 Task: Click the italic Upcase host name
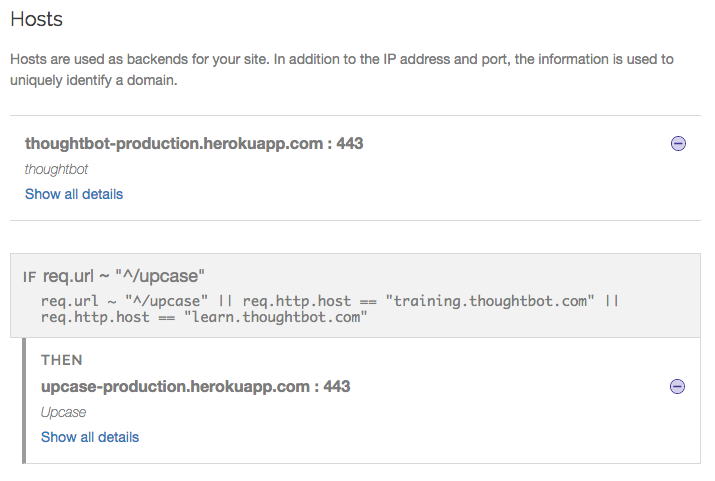63,413
